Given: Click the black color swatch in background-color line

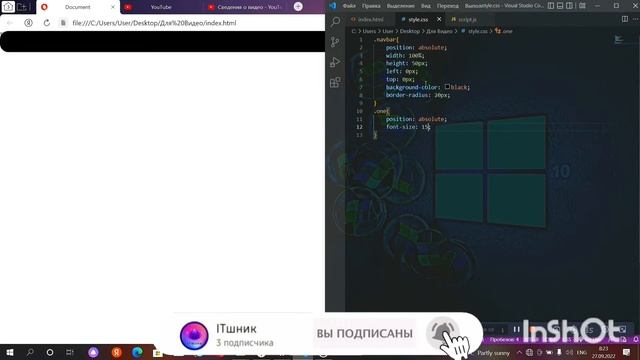Looking at the screenshot, I should click(x=447, y=87).
